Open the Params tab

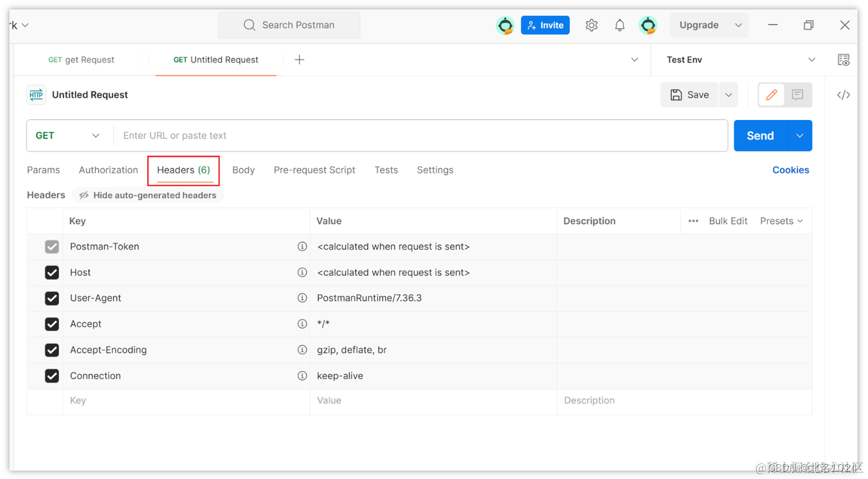[x=43, y=170]
